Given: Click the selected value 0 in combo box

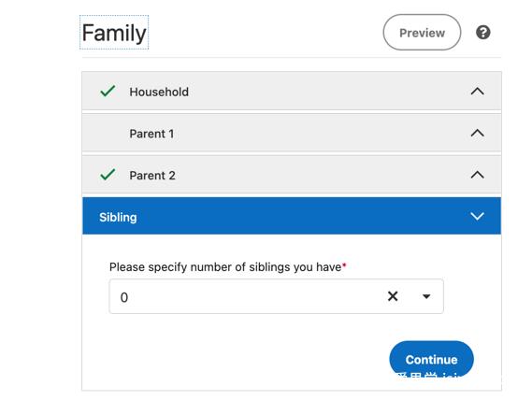Looking at the screenshot, I should pyautogui.click(x=124, y=297).
